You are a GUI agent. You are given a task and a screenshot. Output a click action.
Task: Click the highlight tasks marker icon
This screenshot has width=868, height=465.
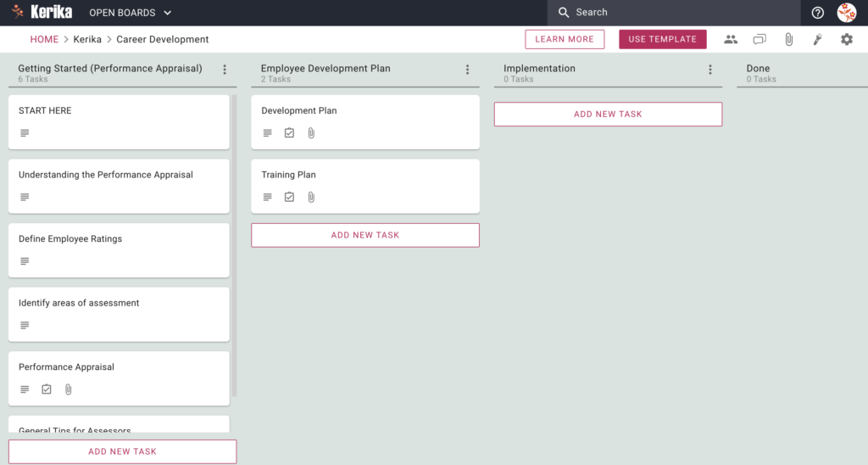pos(818,39)
